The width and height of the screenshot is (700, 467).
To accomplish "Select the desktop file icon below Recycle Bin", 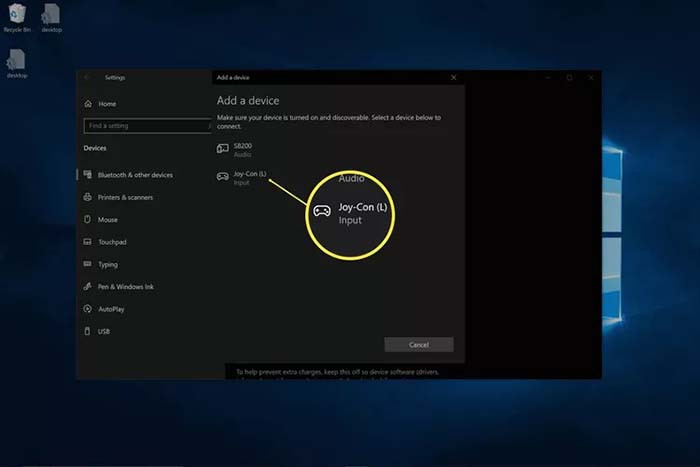I will pos(17,64).
